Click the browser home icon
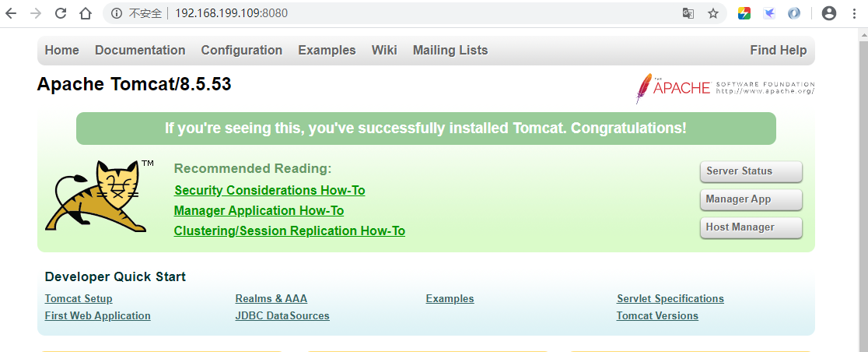The height and width of the screenshot is (352, 868). pyautogui.click(x=86, y=13)
